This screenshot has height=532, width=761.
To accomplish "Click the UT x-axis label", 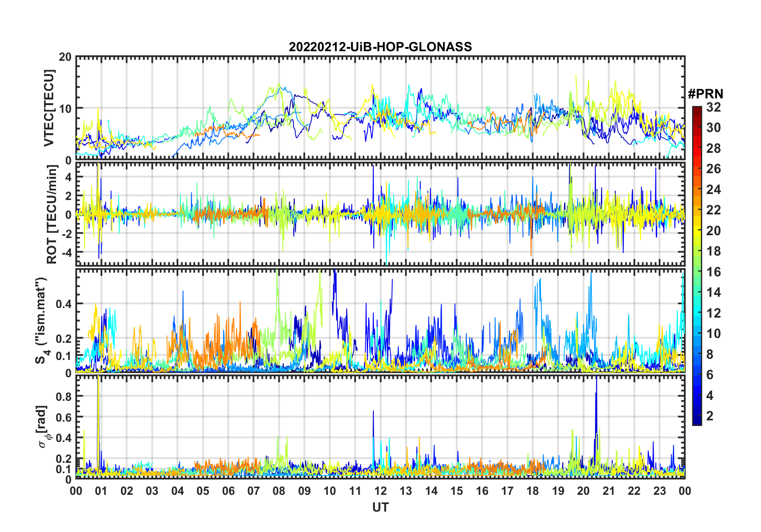I will click(x=380, y=507).
